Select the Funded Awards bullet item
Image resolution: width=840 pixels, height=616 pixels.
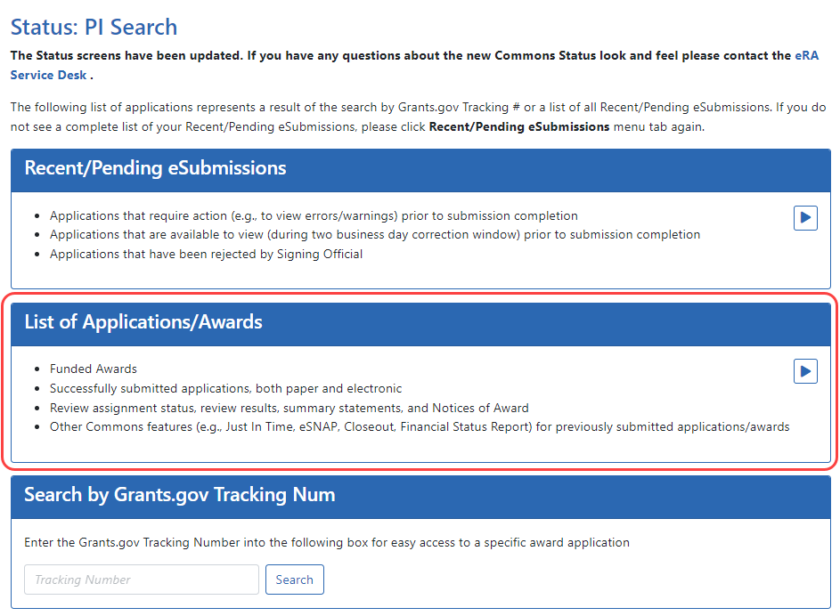94,369
